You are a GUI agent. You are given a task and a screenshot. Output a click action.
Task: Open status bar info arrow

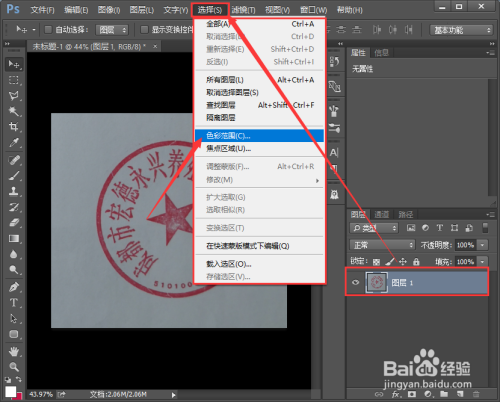pyautogui.click(x=173, y=395)
